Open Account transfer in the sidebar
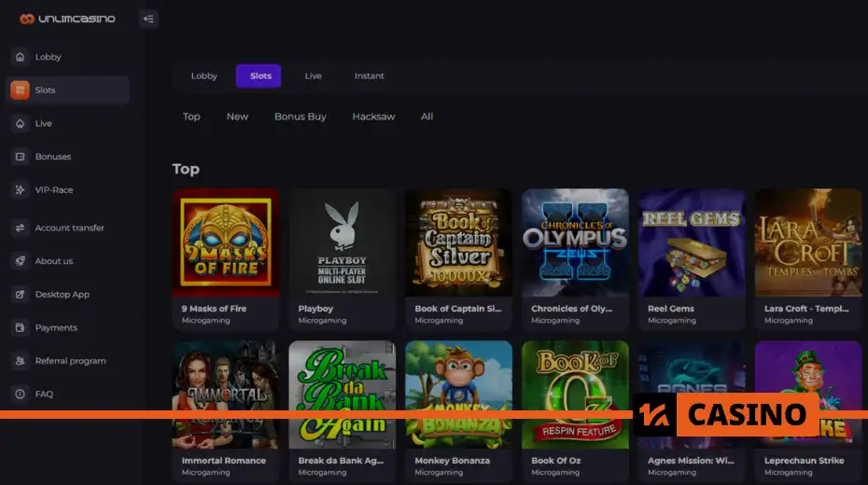 tap(69, 228)
